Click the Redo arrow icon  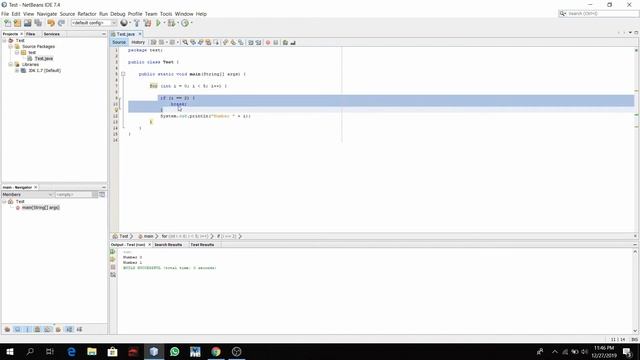pyautogui.click(x=61, y=23)
